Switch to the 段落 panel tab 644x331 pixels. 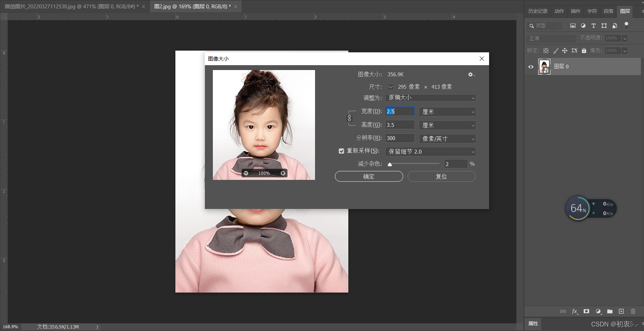tap(608, 11)
